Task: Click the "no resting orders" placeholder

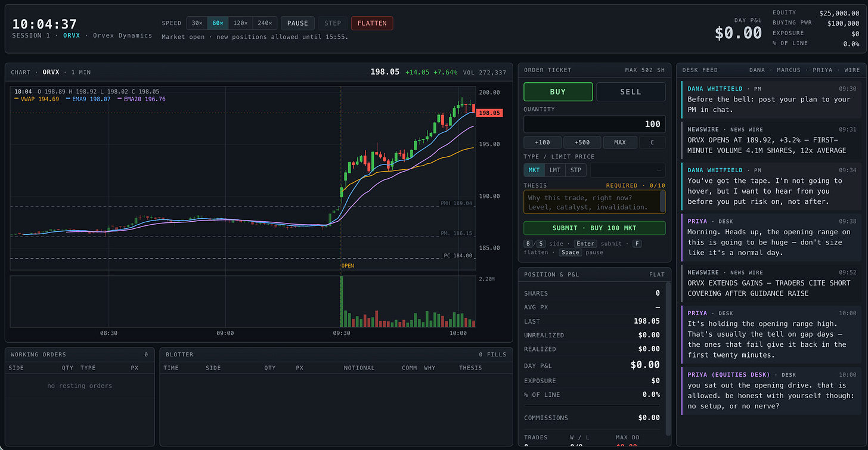Action: pos(79,386)
